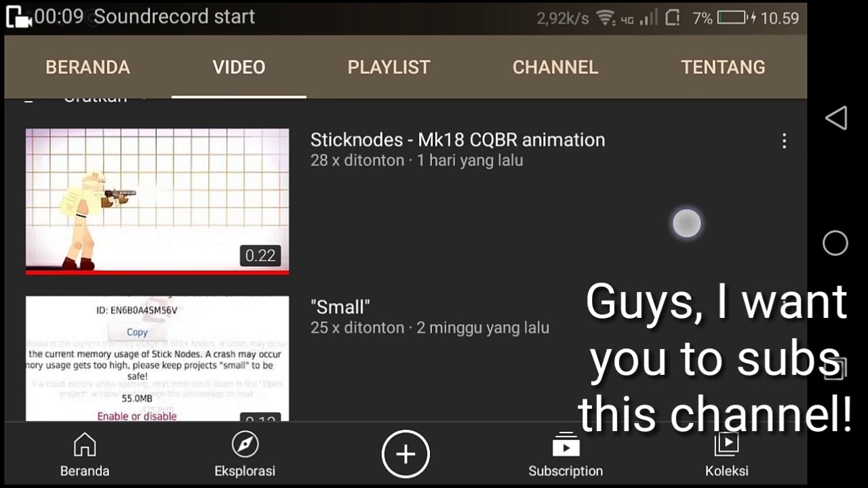Tap the Android back triangle button

(x=835, y=118)
